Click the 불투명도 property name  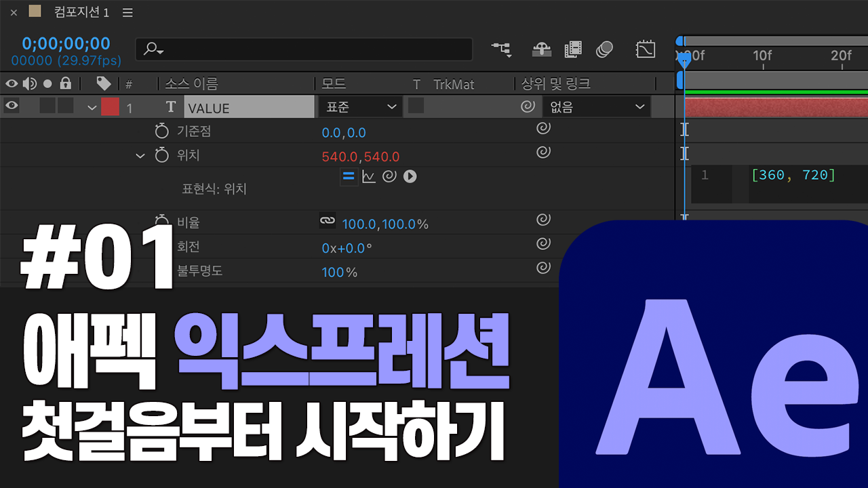coord(200,271)
